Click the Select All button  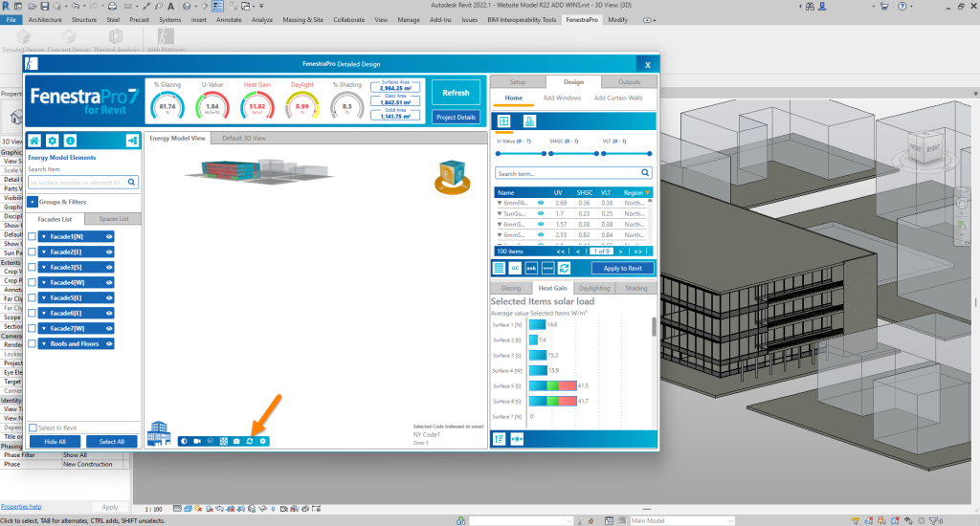112,442
